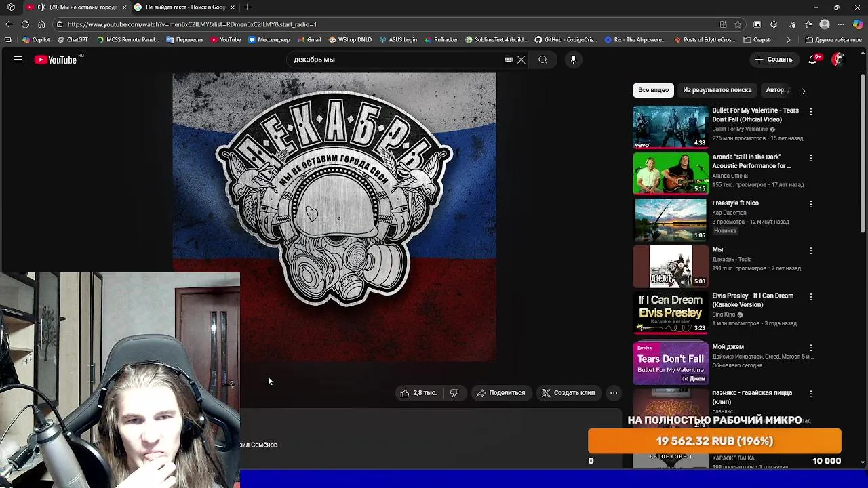Open the Мой джем mix thumbnail
The image size is (868, 488).
pos(671,364)
